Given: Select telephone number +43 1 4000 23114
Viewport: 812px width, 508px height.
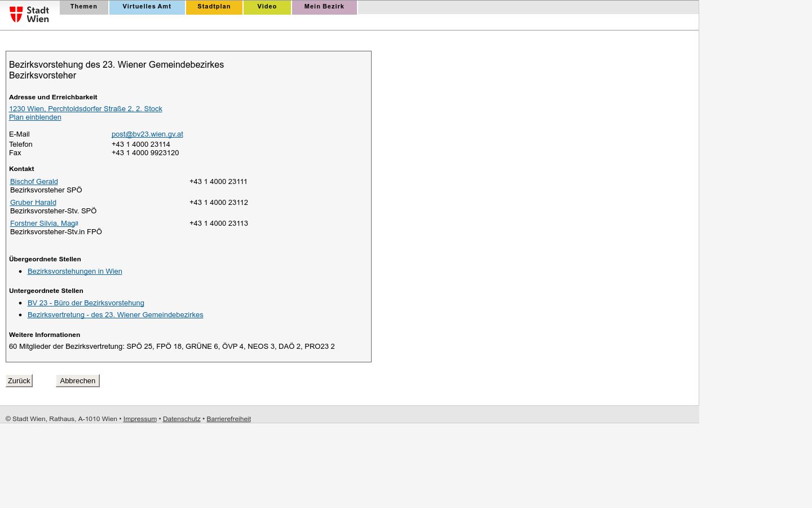Looking at the screenshot, I should click(x=141, y=144).
